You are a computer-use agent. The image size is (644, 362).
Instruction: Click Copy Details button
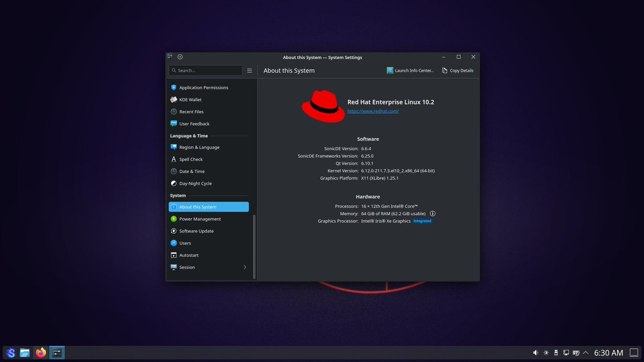coord(458,70)
